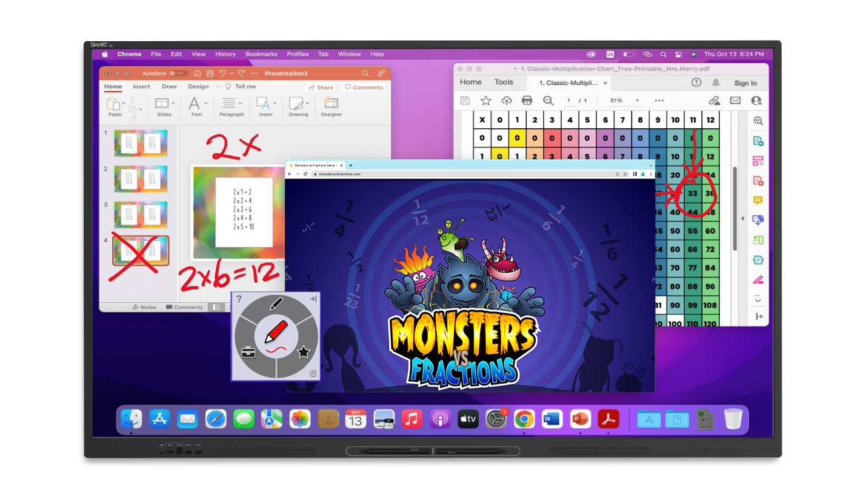Bookmark the PDF with the star icon
The width and height of the screenshot is (868, 488).
tap(486, 100)
